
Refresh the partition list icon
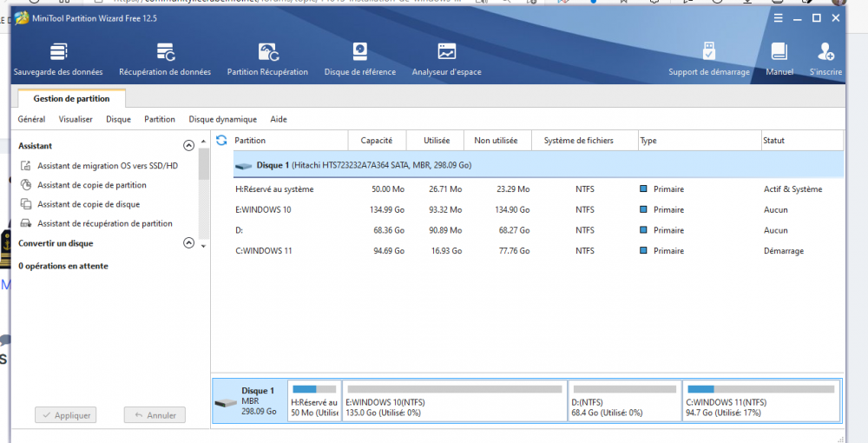(221, 140)
